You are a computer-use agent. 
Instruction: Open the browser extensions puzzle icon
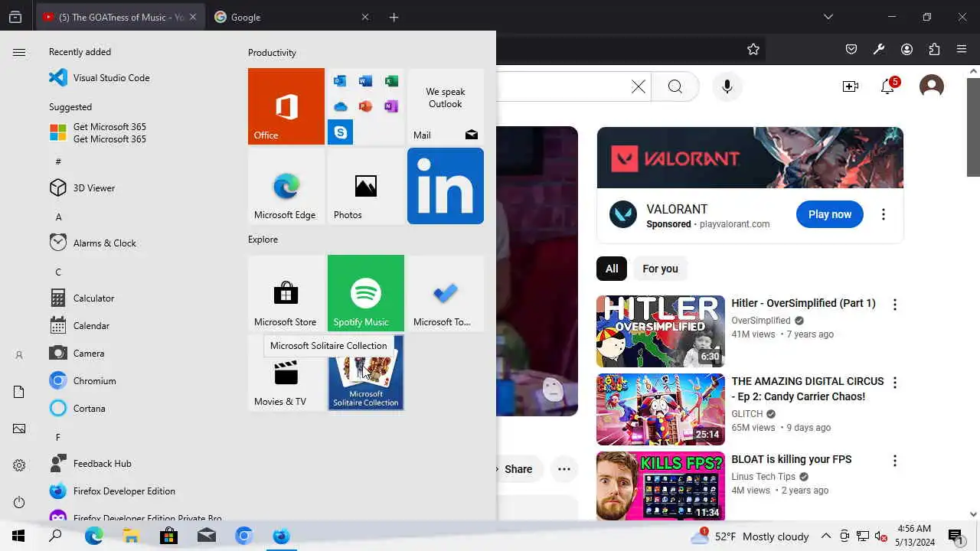pos(934,49)
